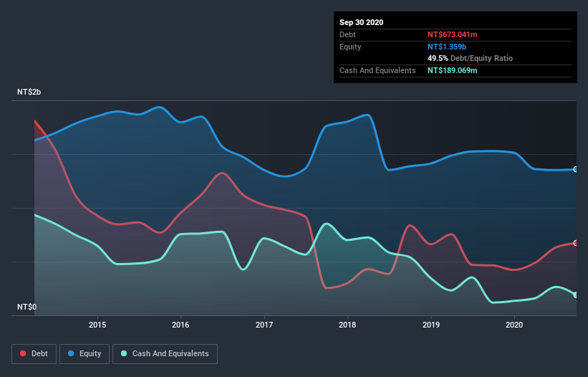
Task: Toggle the Debt series legend button
Action: click(34, 354)
